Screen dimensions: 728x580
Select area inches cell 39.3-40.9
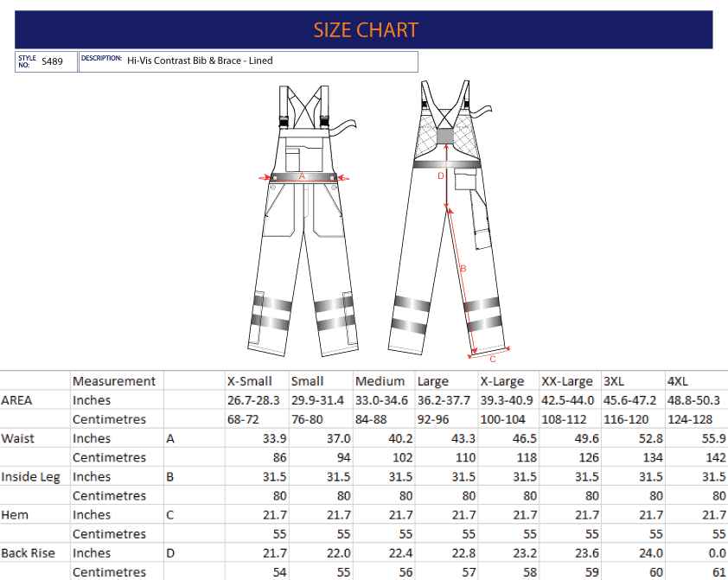click(x=508, y=400)
